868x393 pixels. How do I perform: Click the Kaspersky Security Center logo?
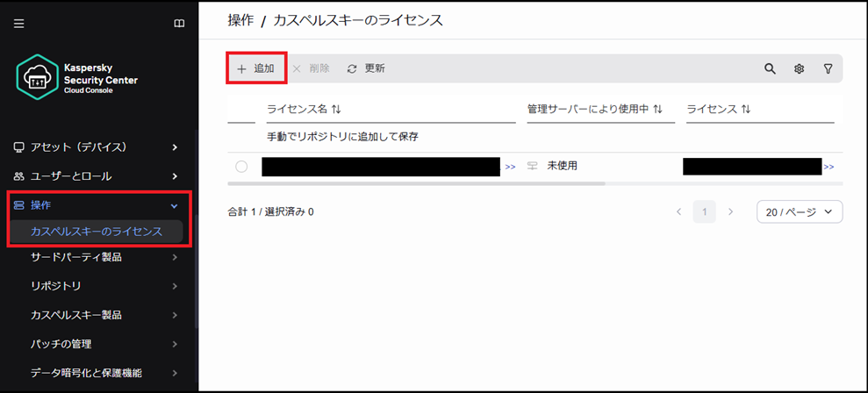77,77
